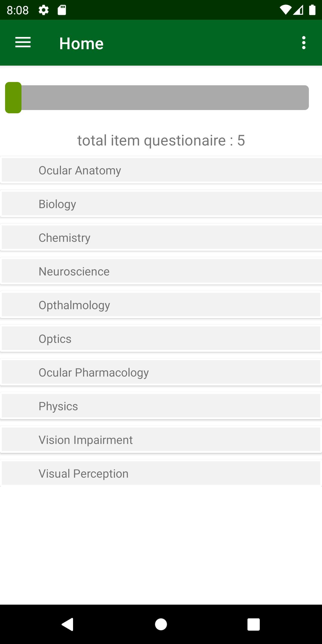322x644 pixels.
Task: Tap the recent apps square button
Action: (253, 624)
